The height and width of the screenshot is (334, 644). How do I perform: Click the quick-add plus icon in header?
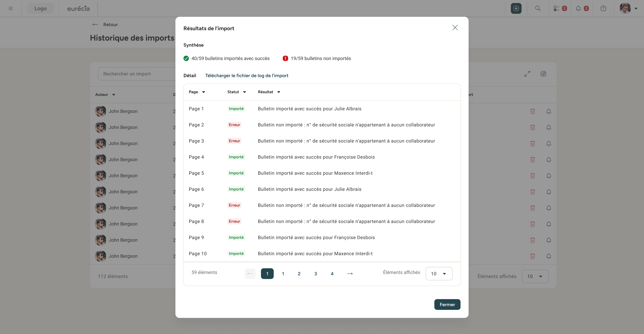coord(516,9)
